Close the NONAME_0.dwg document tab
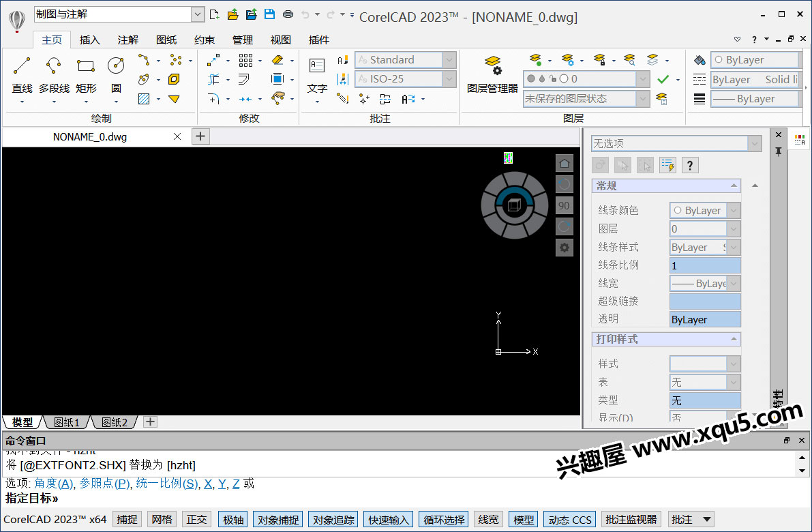The height and width of the screenshot is (532, 812). (177, 137)
